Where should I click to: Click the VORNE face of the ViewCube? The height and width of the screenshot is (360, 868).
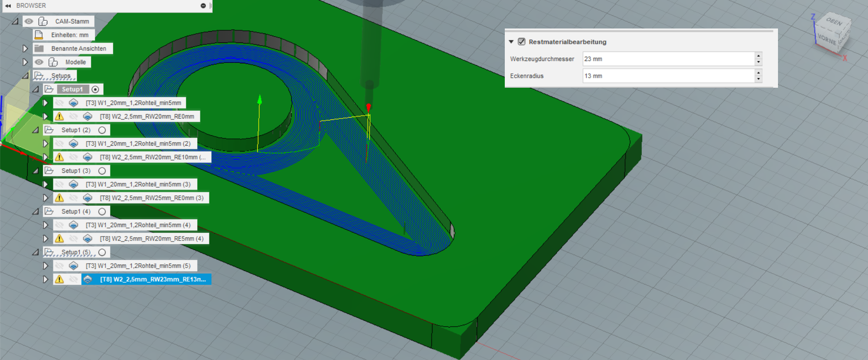(827, 39)
